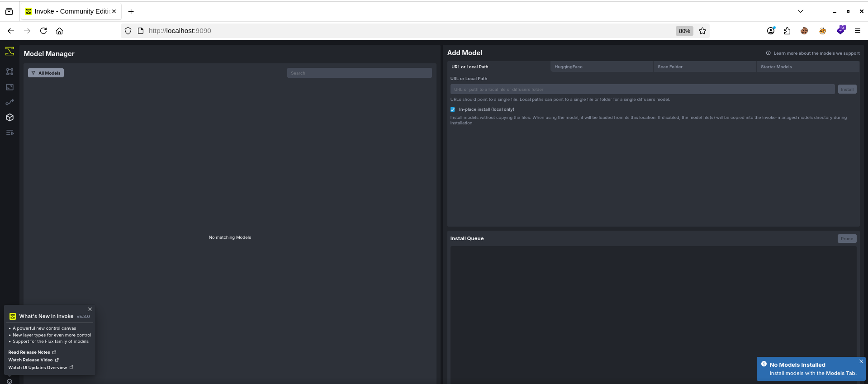Go to the browser home page
This screenshot has width=868, height=384.
click(59, 31)
